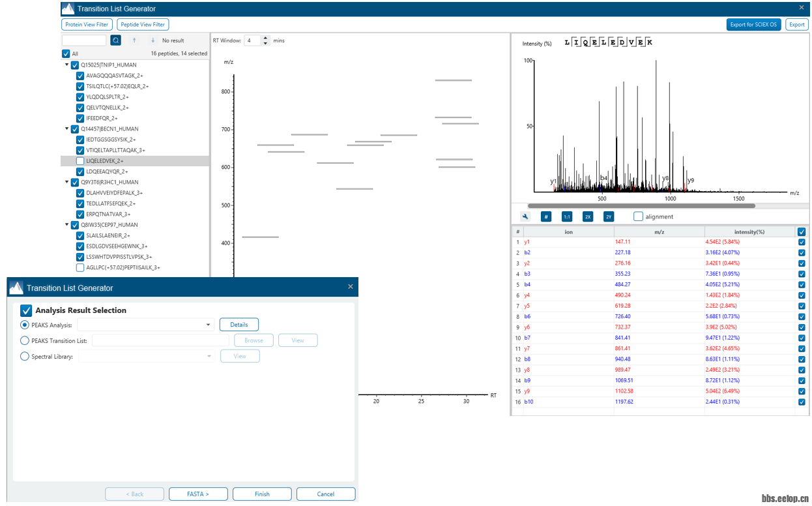The image size is (812, 506).
Task: Click the Finish button in the dialog
Action: tap(262, 494)
